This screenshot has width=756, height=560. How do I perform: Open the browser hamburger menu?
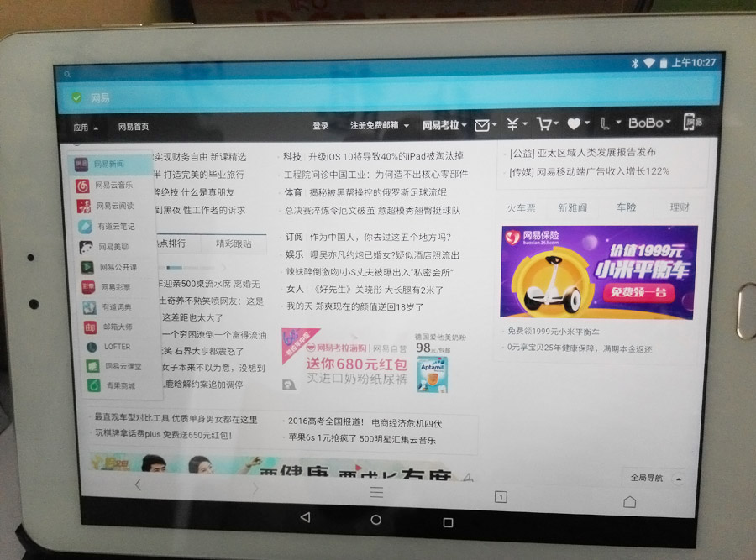point(376,492)
